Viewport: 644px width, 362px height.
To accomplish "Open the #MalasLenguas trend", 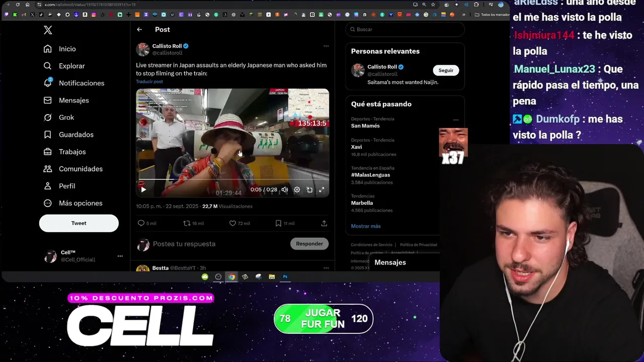I will click(x=370, y=175).
